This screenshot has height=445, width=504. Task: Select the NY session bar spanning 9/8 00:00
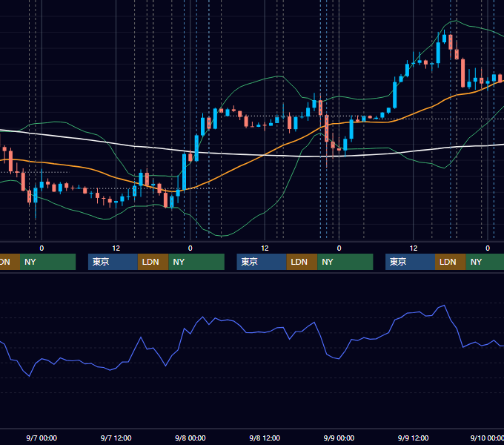click(196, 262)
